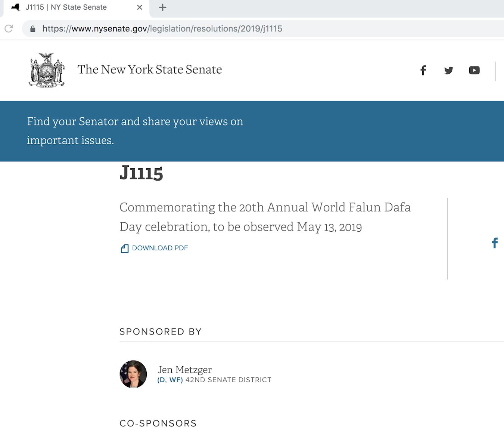The width and height of the screenshot is (504, 432).
Task: Share resolution via the right-side Facebook icon
Action: click(x=495, y=243)
